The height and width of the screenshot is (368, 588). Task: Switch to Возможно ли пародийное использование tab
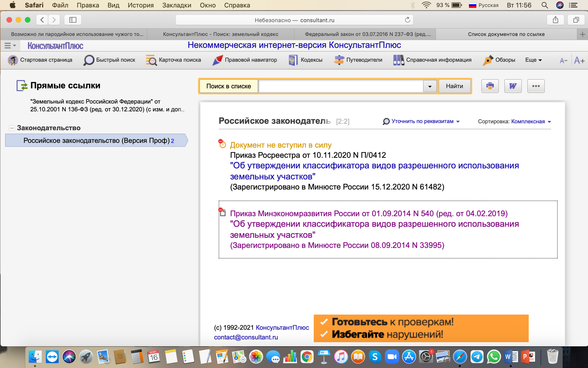point(77,34)
